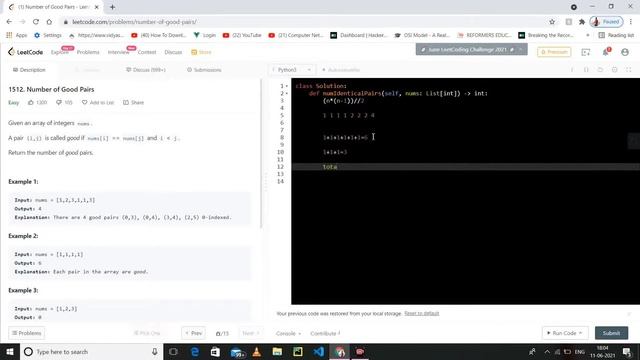Open Apps bookmarks shortcut
The image size is (640, 360).
click(x=17, y=35)
